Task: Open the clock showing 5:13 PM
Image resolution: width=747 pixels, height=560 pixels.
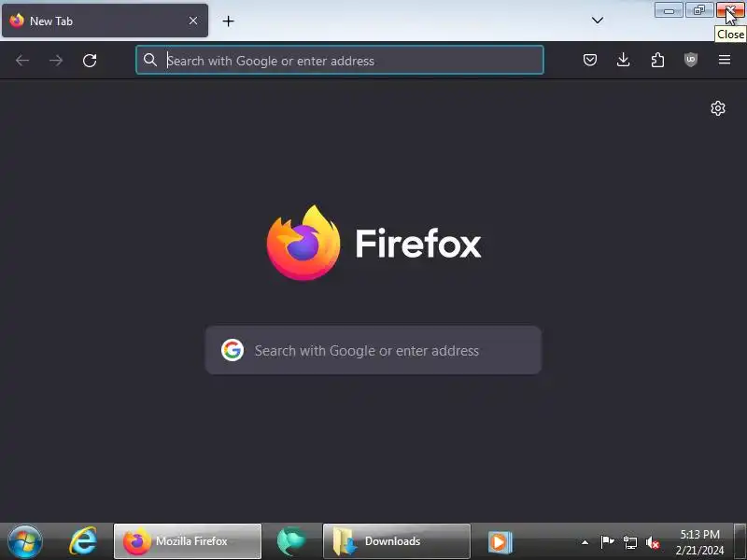Action: [x=699, y=542]
